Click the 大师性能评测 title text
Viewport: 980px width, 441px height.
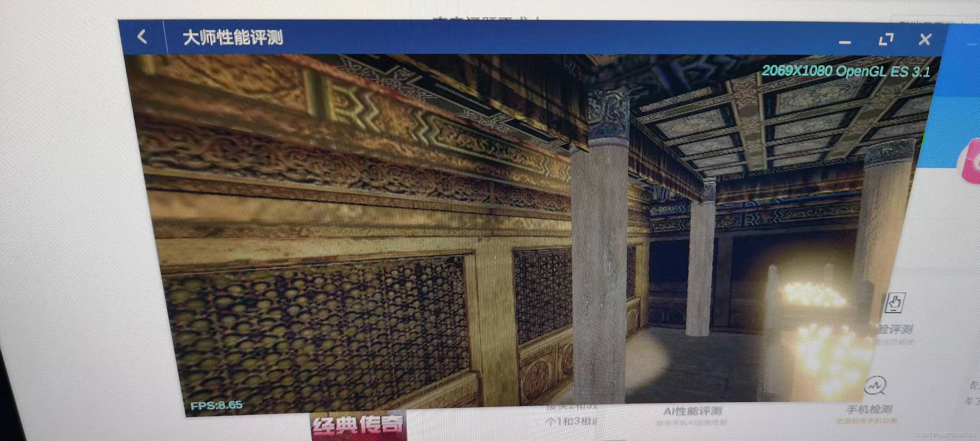233,38
